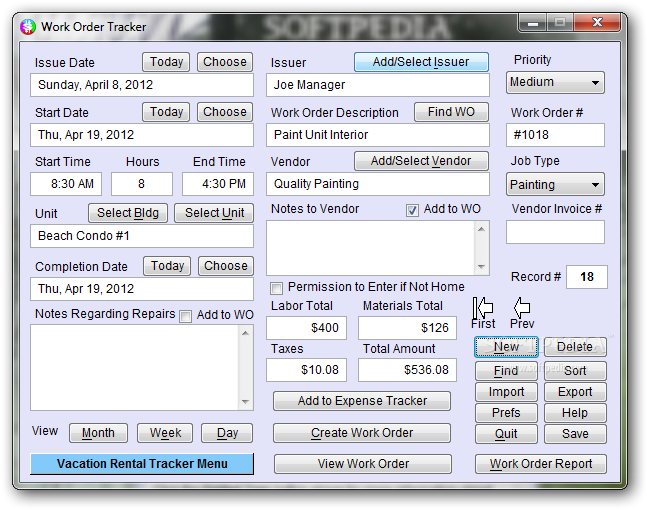Enable Permission to Enter if Not Home
This screenshot has height=510, width=648.
click(x=276, y=288)
